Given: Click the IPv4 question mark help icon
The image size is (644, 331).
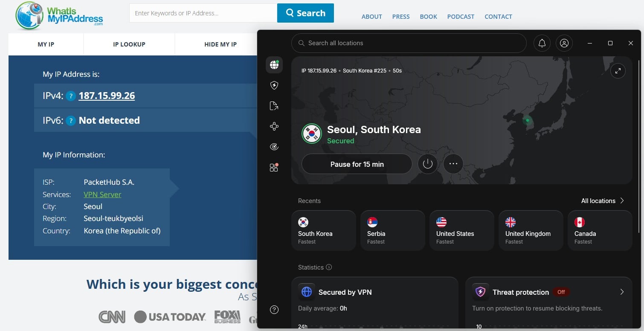Looking at the screenshot, I should click(71, 96).
